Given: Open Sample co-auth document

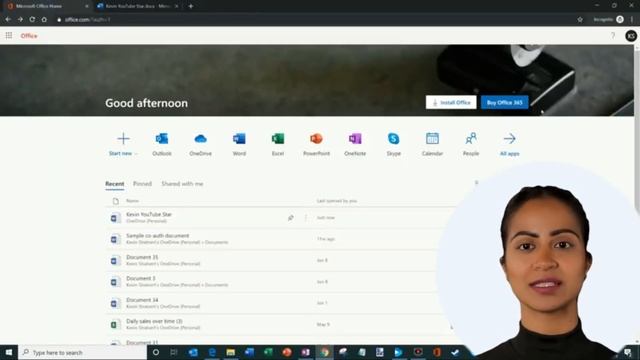Looking at the screenshot, I should pyautogui.click(x=158, y=236).
